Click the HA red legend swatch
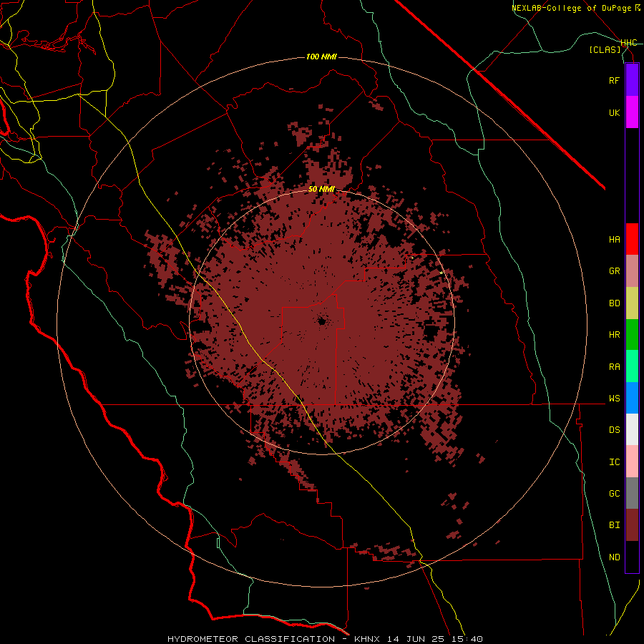This screenshot has width=644, height=644. tap(632, 239)
